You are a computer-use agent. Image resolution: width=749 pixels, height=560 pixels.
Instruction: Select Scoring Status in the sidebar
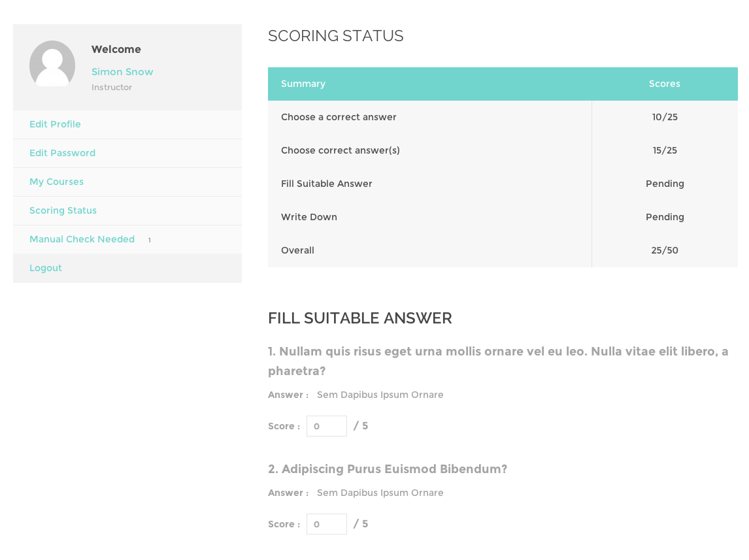point(63,210)
